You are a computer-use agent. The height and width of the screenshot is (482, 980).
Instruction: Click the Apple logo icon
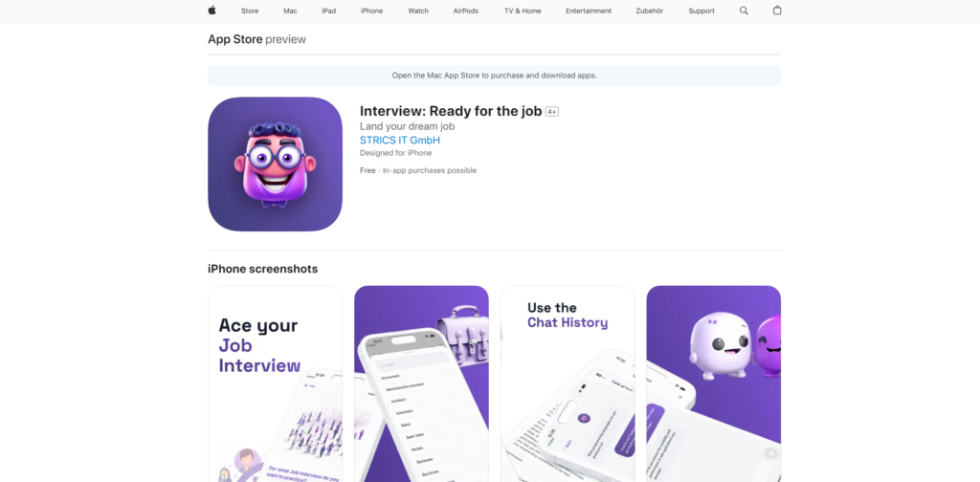[x=212, y=10]
